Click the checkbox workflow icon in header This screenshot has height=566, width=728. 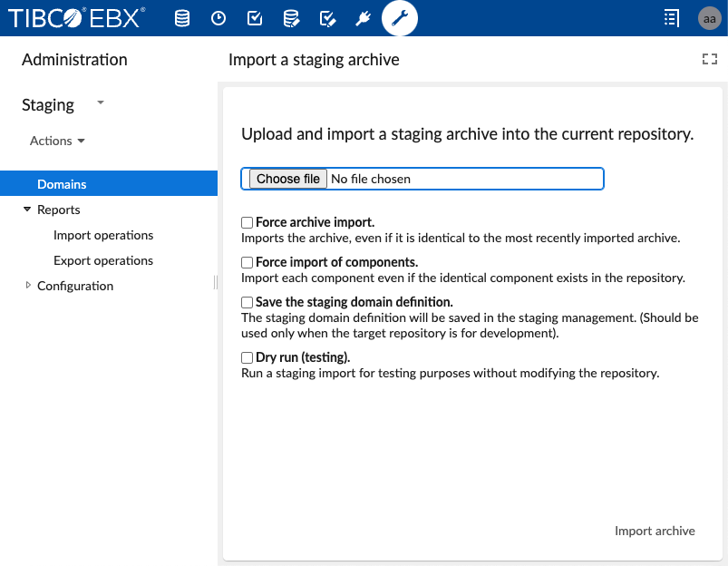pos(255,18)
